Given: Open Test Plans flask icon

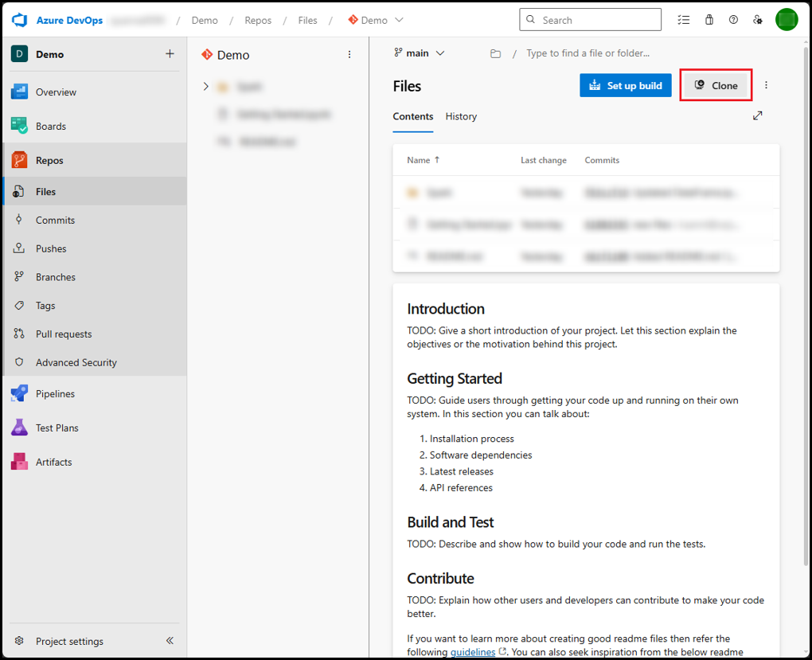Looking at the screenshot, I should point(20,428).
